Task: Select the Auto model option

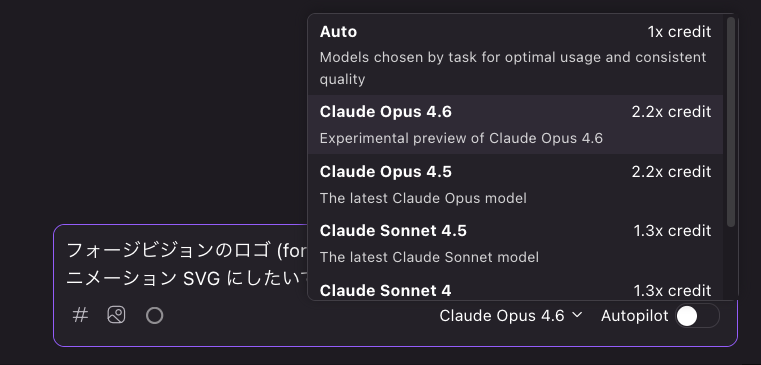Action: pyautogui.click(x=515, y=55)
